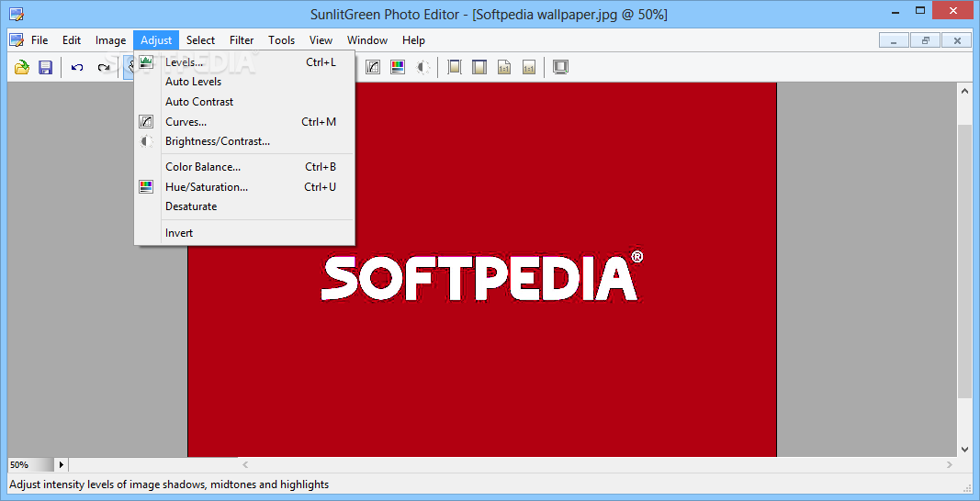Choose Levels... from the Adjust menu
The width and height of the screenshot is (980, 501).
[x=244, y=61]
